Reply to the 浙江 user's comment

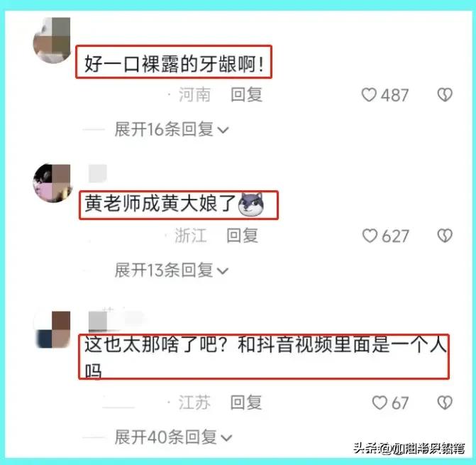(x=242, y=236)
